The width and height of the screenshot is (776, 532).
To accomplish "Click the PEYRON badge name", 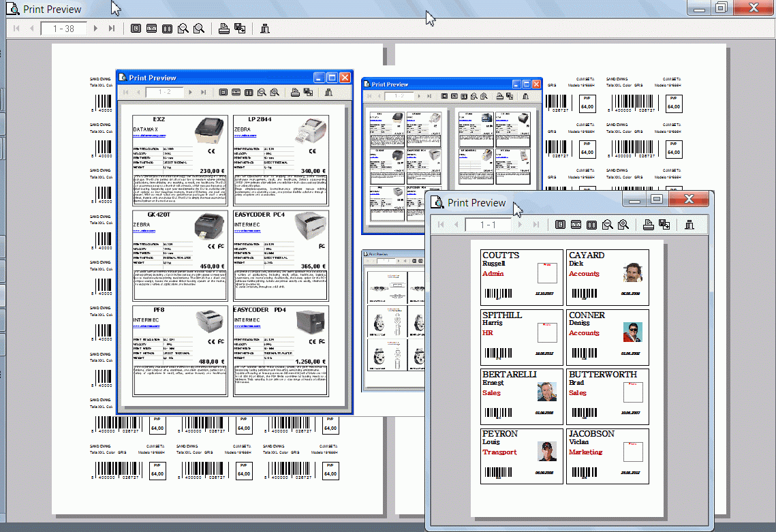I will 500,434.
